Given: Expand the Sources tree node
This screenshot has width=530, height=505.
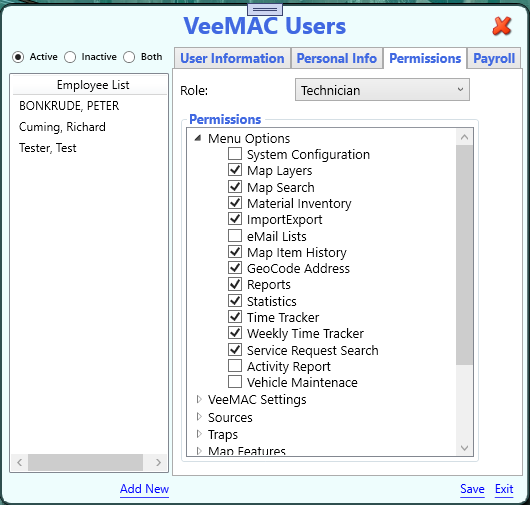Looking at the screenshot, I should [199, 417].
